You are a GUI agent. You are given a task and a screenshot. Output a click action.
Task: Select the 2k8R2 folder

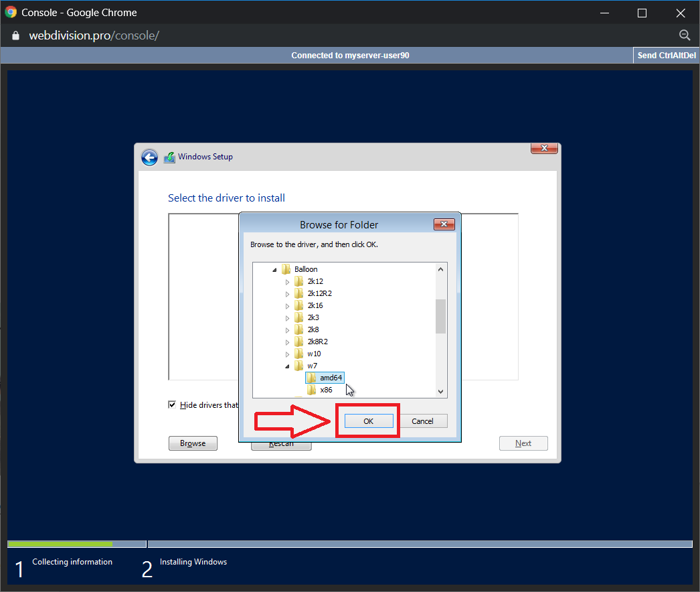(x=317, y=342)
